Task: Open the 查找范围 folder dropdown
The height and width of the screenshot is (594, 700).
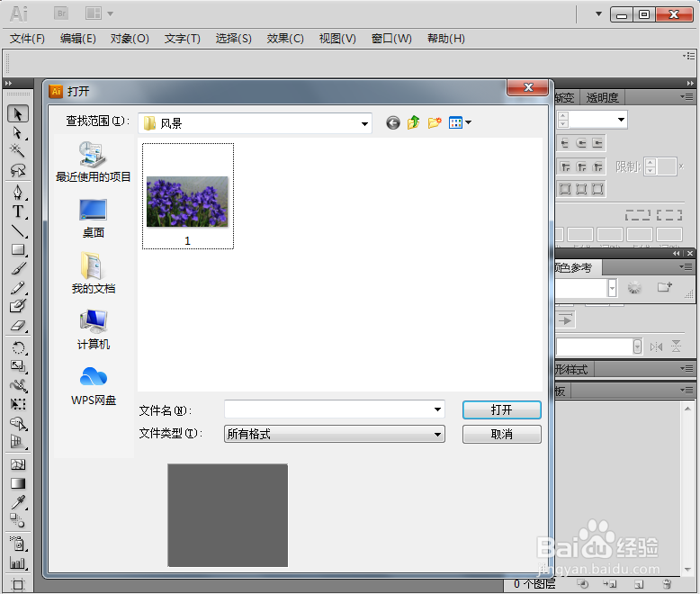Action: click(364, 123)
